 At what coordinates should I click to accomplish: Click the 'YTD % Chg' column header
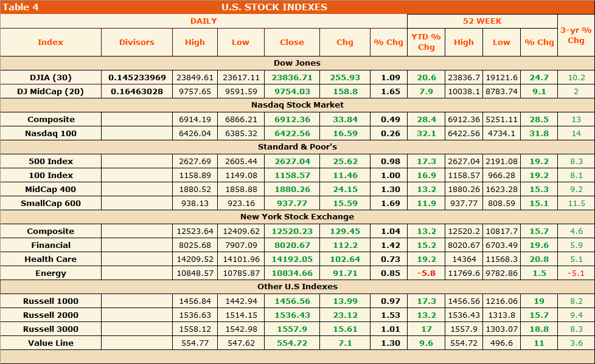click(426, 42)
